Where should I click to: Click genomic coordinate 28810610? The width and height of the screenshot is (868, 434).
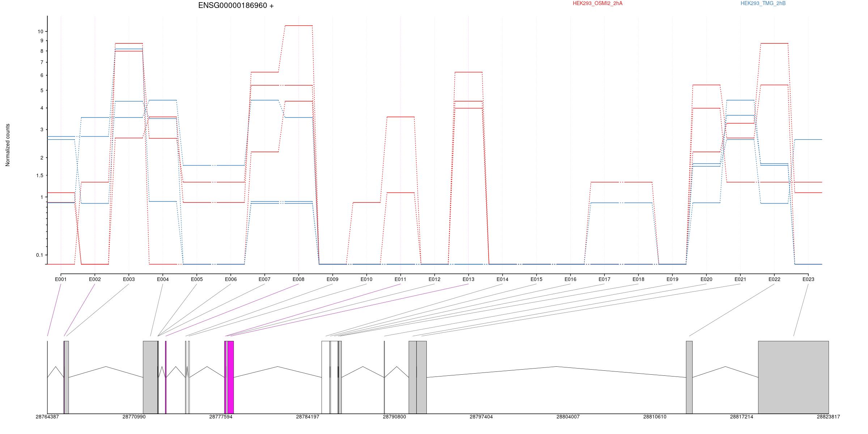click(655, 417)
